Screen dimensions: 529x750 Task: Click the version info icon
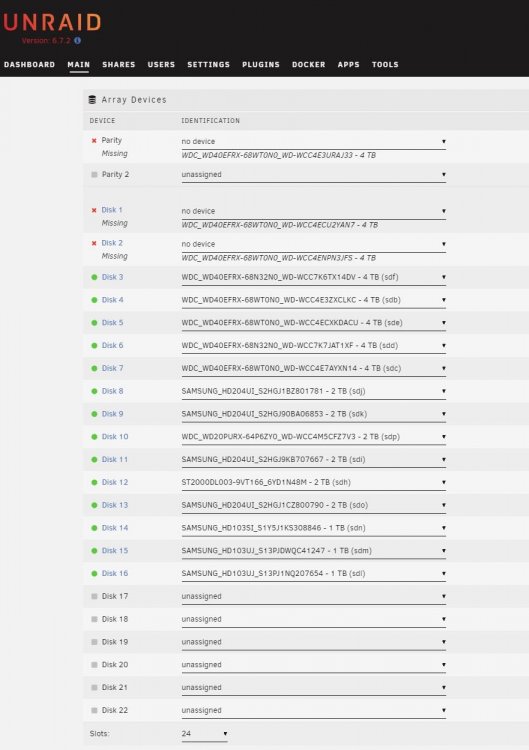(x=77, y=41)
